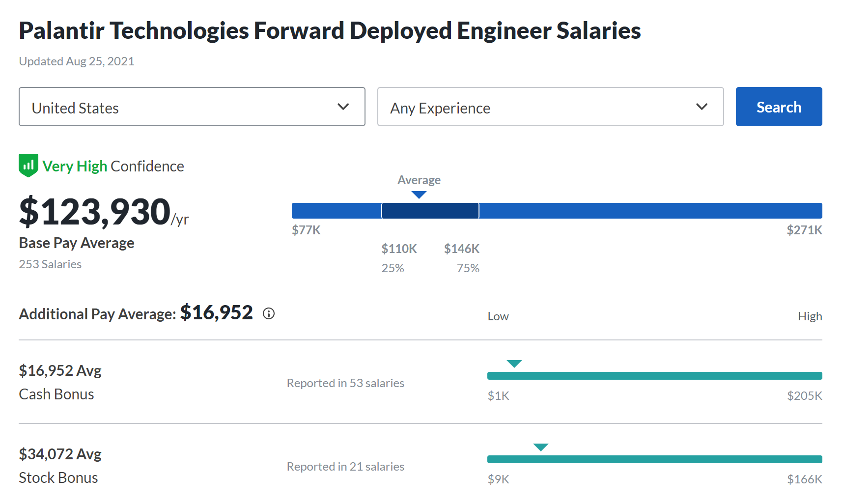
Task: Click the '$9K' Stock Bonus low value
Action: click(498, 479)
